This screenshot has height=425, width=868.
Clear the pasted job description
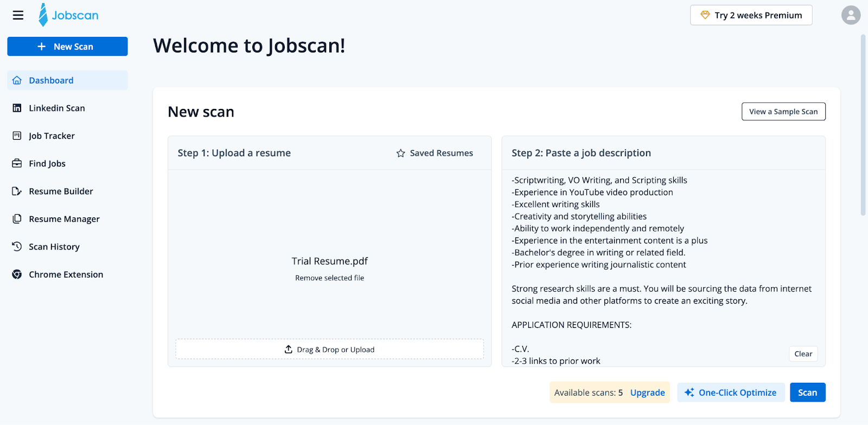click(x=803, y=354)
